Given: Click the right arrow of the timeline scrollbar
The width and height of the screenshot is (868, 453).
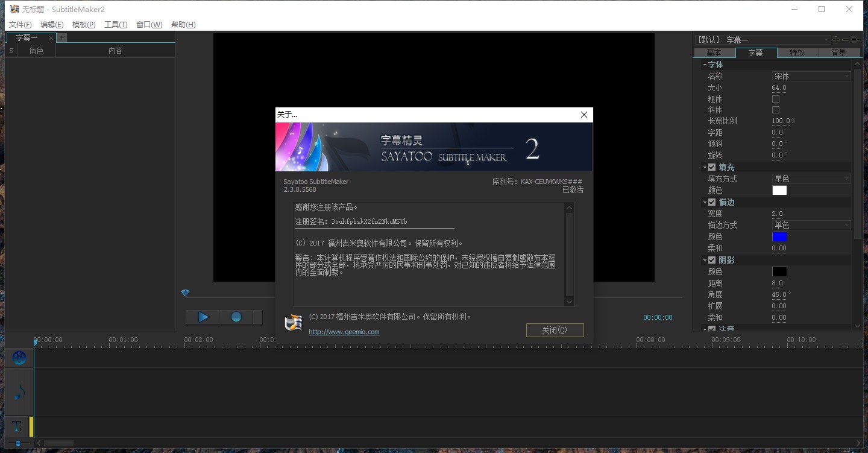Looking at the screenshot, I should [x=859, y=443].
